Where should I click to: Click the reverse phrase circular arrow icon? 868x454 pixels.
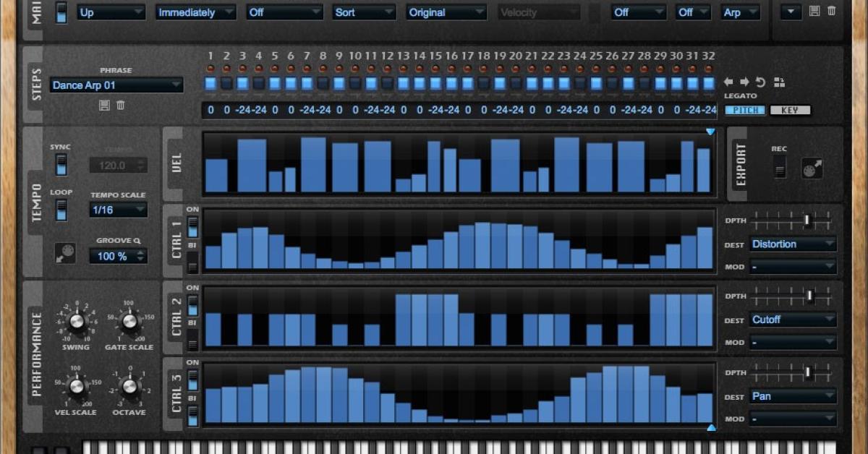[x=760, y=82]
